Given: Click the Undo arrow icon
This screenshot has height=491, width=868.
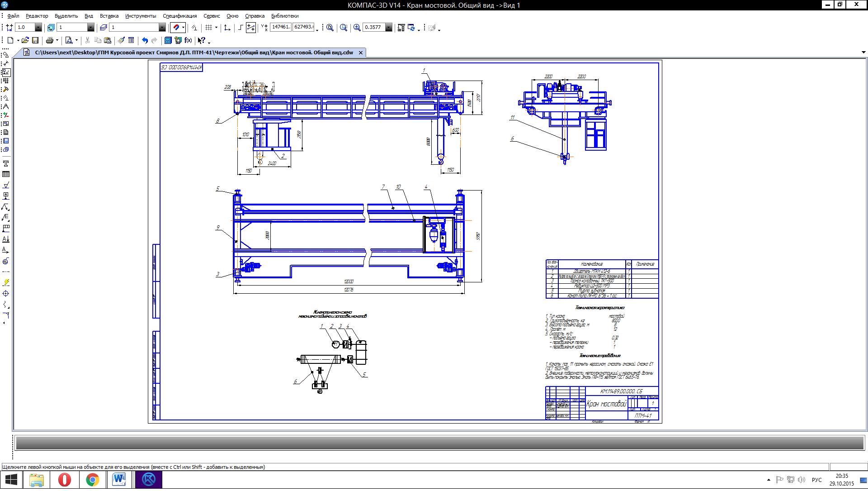Looking at the screenshot, I should 145,40.
